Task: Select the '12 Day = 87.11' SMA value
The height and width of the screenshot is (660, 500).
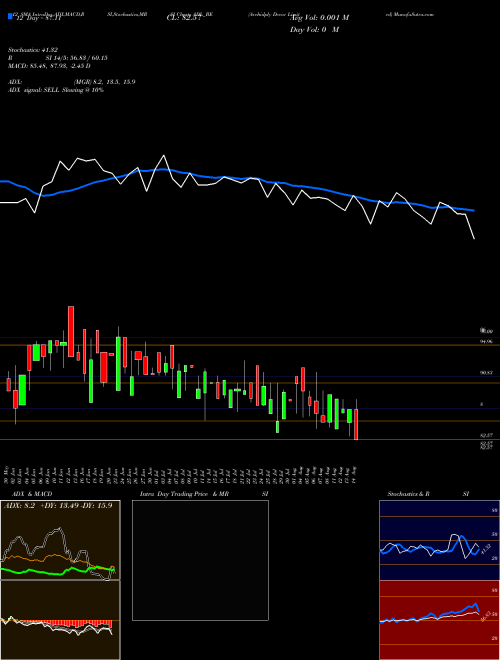Action: tap(40, 19)
